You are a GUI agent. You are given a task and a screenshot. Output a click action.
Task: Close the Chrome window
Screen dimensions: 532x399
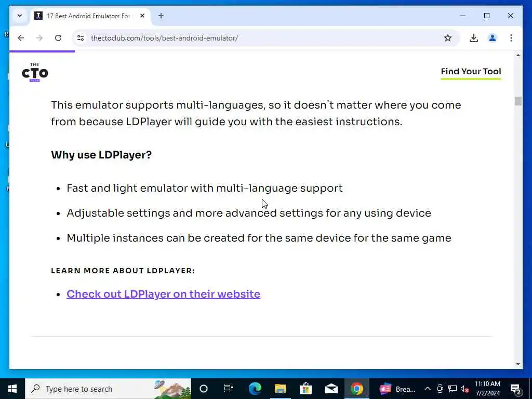(510, 16)
